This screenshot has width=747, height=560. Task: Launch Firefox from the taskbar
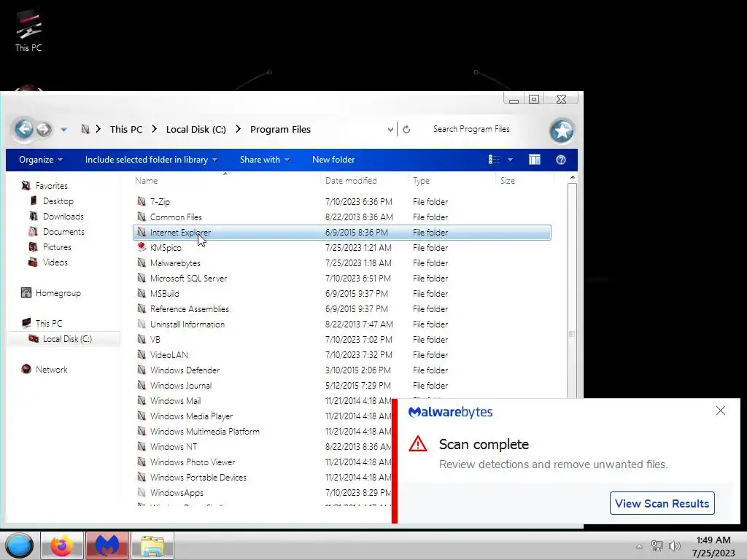tap(62, 545)
